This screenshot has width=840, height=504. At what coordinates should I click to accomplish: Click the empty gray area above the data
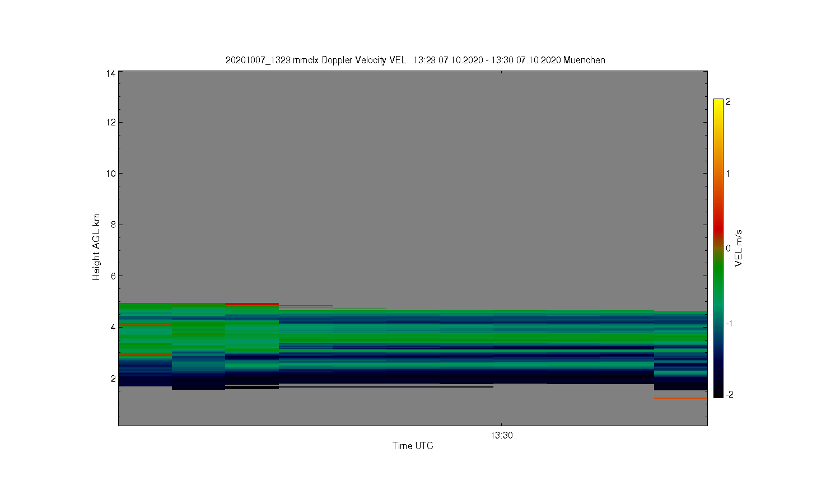pos(413,185)
